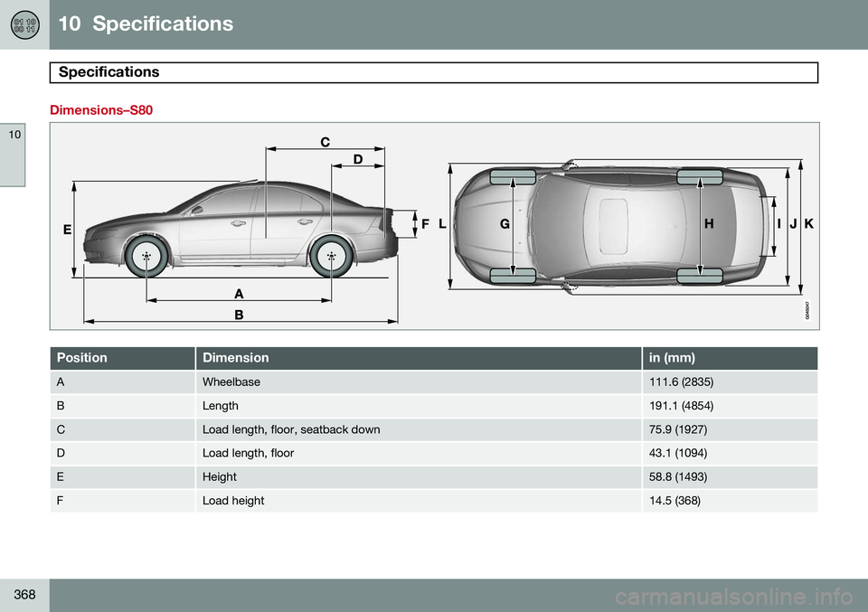Click the 'Wheelbase' cell
The width and height of the screenshot is (868, 612).
(x=419, y=381)
